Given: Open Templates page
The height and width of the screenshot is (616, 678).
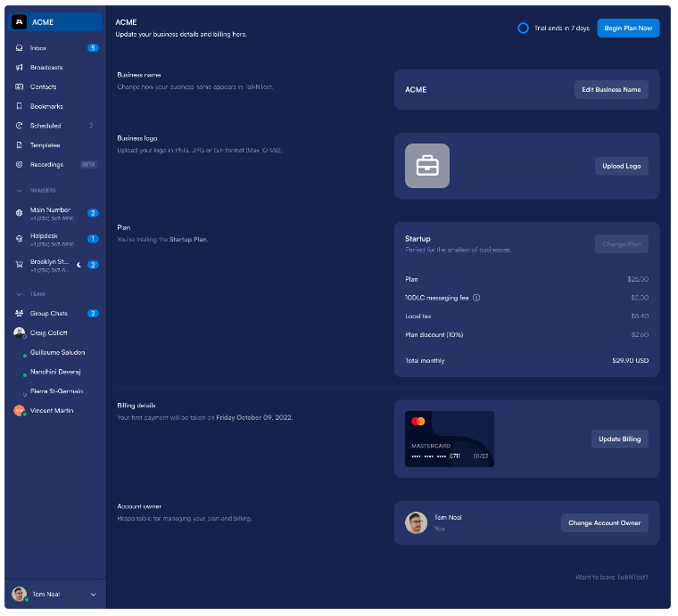Looking at the screenshot, I should [x=55, y=145].
